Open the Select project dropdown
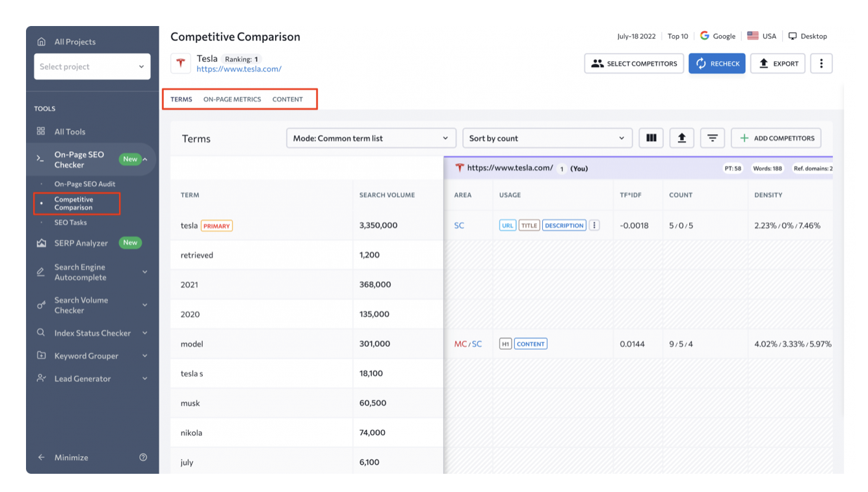 coord(92,66)
